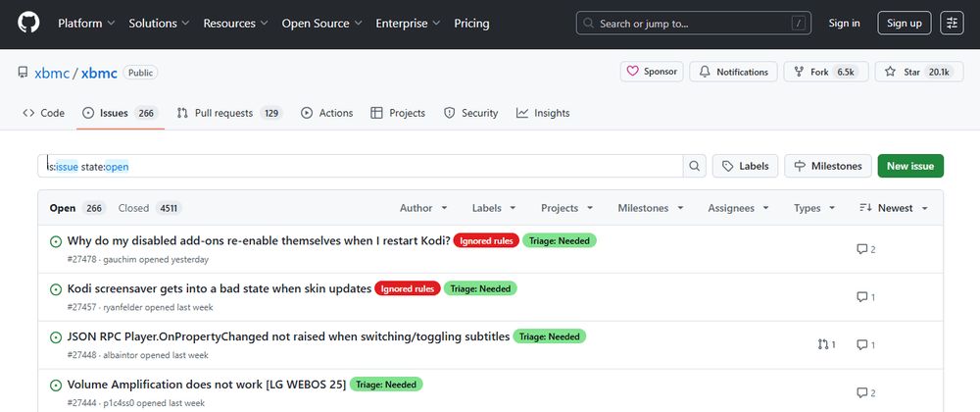Open comments count on issue #27478
The width and height of the screenshot is (980, 412).
pos(865,249)
